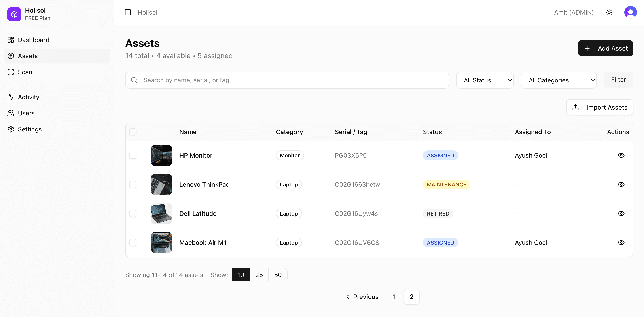
Task: Select the Lenovo ThinkPad row checkbox
Action: [133, 184]
